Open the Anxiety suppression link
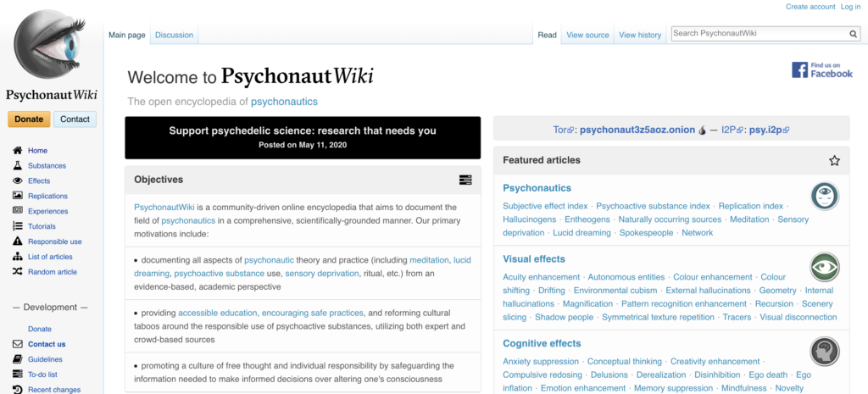 (541, 361)
